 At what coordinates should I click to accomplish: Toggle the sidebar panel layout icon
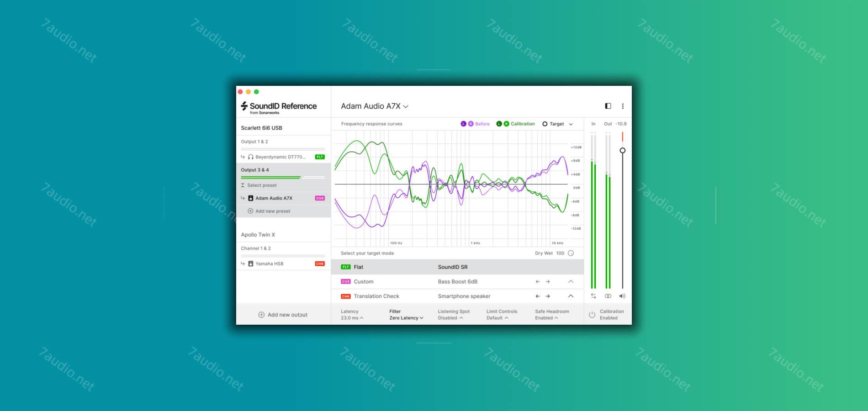[x=608, y=106]
